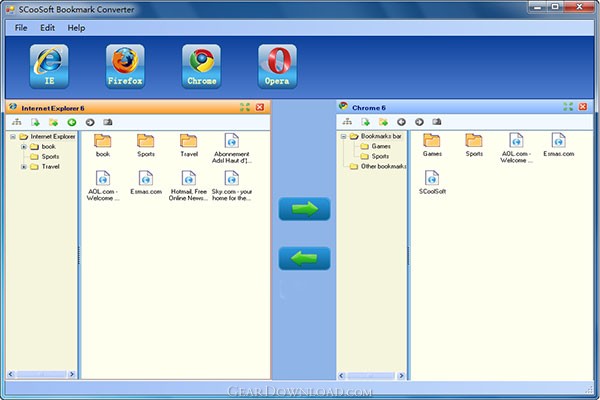
Task: Select the Sports folder in IE tree
Action: click(x=50, y=157)
